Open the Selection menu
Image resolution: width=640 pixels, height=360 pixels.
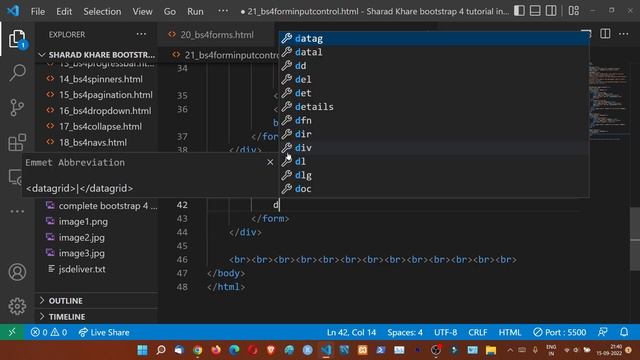click(x=102, y=11)
